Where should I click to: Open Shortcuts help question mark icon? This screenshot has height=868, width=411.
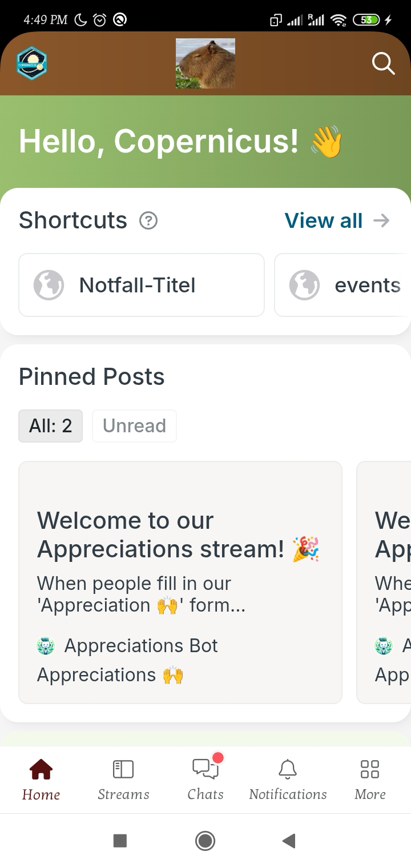148,220
